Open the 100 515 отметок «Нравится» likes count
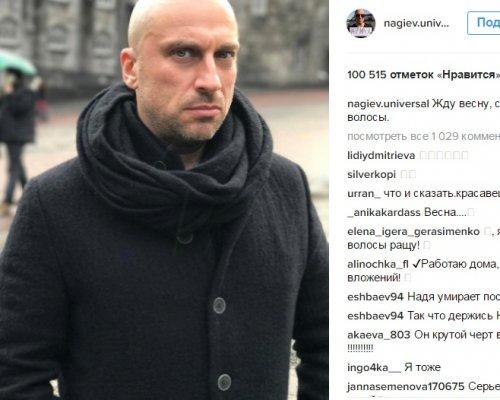The width and height of the screenshot is (500, 400). (x=424, y=75)
